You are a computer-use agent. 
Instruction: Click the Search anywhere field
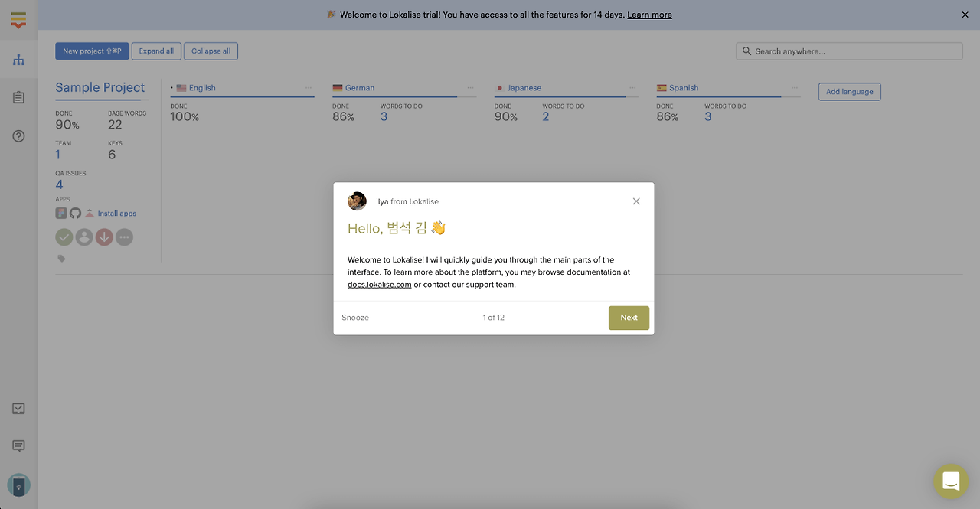[x=848, y=51]
